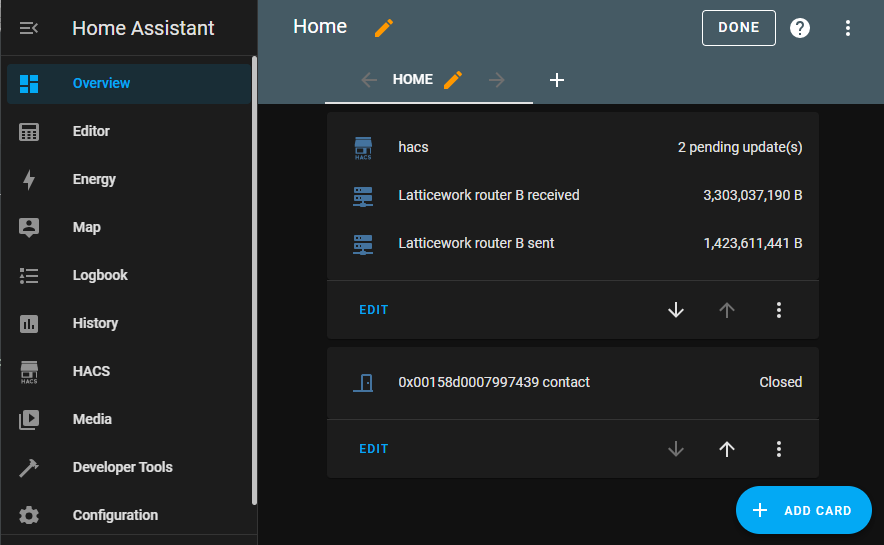Move the contact sensor card up
884x545 pixels.
tap(727, 449)
